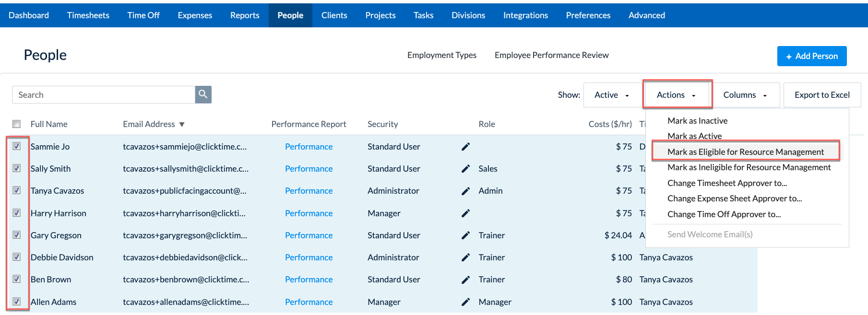Open the Time Off tab

tap(143, 15)
